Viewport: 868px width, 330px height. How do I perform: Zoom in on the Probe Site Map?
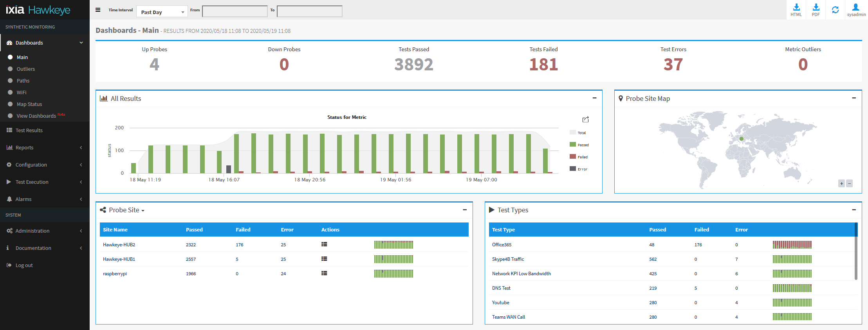(841, 183)
